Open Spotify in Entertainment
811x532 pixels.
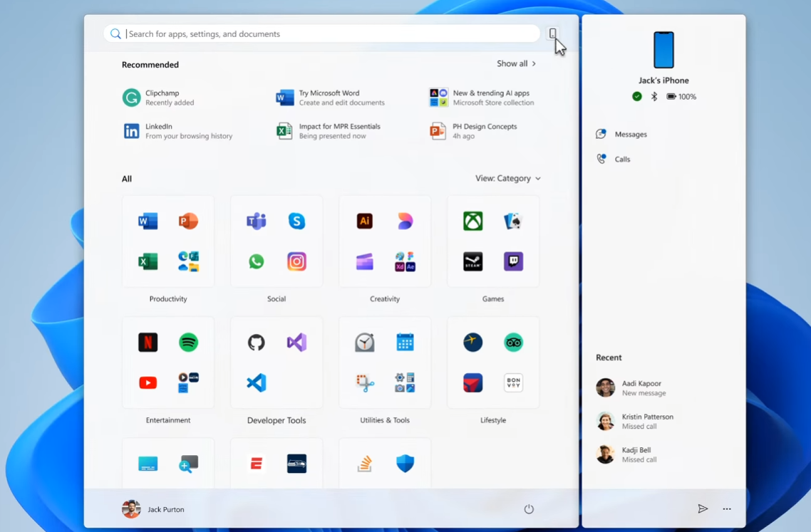188,343
